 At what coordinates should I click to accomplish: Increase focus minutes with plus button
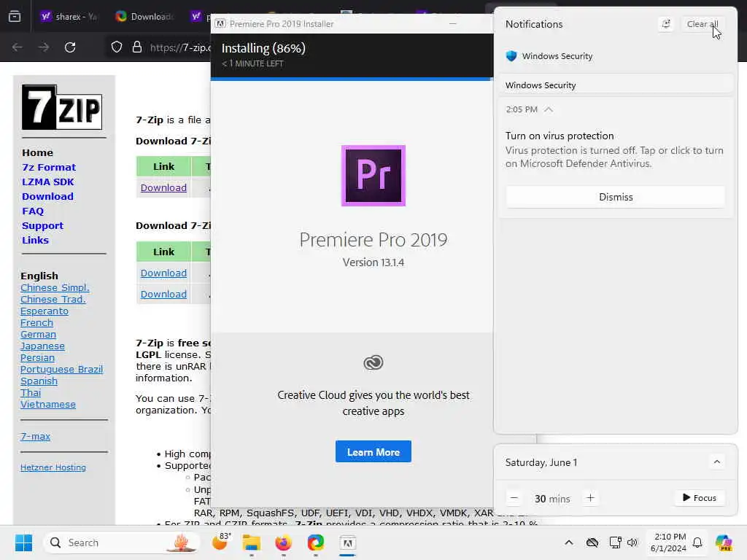coord(590,498)
